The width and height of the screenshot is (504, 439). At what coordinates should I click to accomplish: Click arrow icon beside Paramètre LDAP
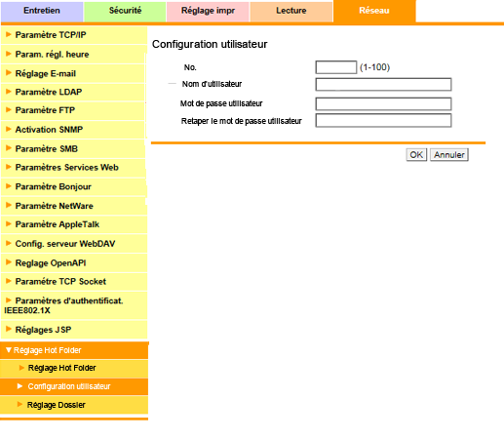point(9,92)
